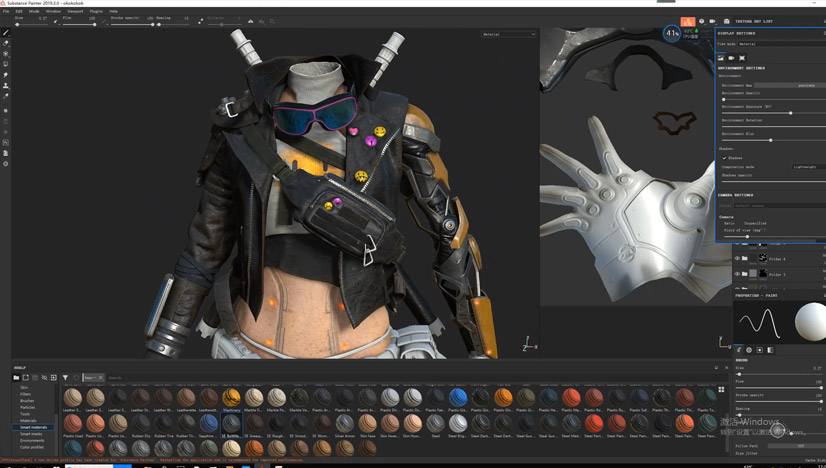Click the environment image icon in Display Settings
Image resolution: width=826 pixels, height=468 pixels.
pos(721,58)
